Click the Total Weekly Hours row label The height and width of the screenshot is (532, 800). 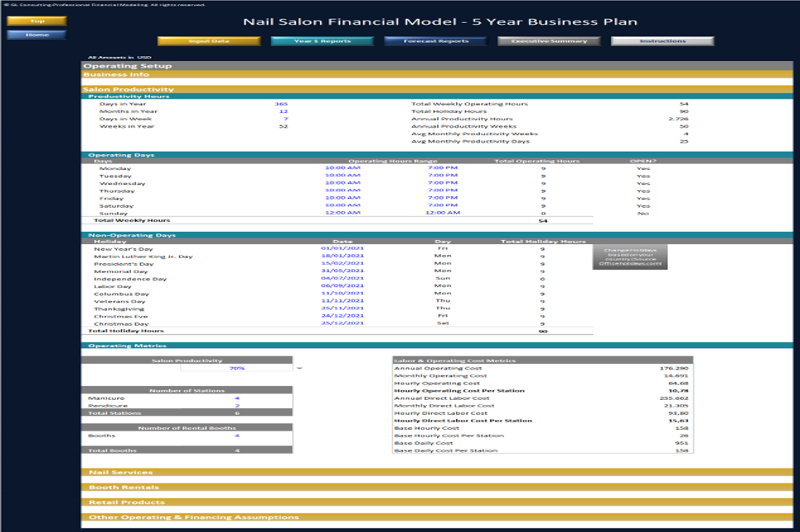(x=132, y=220)
